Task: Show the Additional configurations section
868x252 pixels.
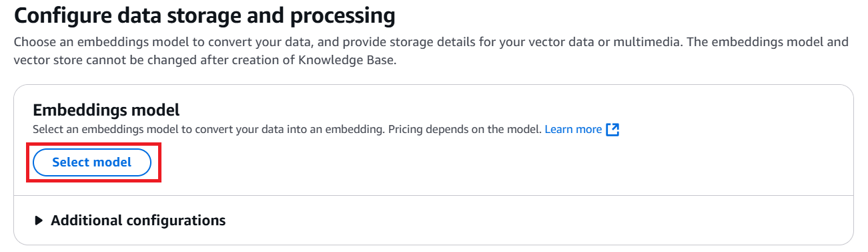Action: [x=130, y=220]
